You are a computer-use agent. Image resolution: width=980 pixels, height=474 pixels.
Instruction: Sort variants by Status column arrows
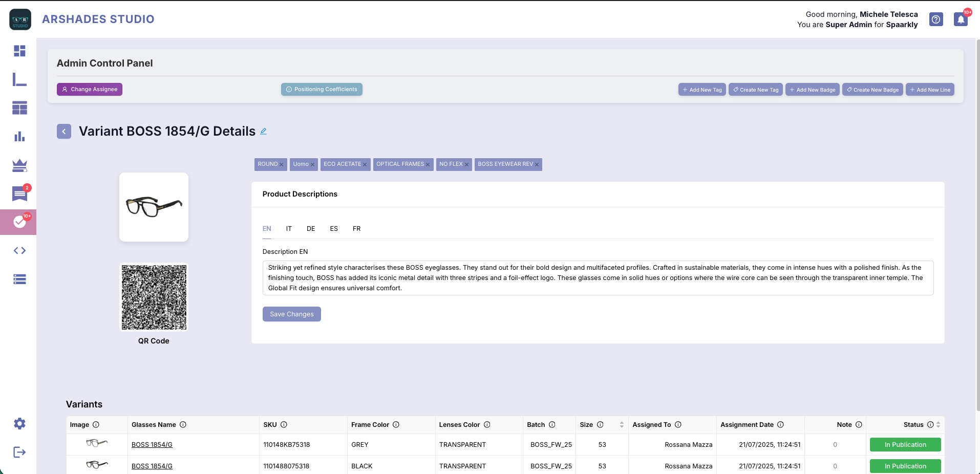[x=938, y=425]
